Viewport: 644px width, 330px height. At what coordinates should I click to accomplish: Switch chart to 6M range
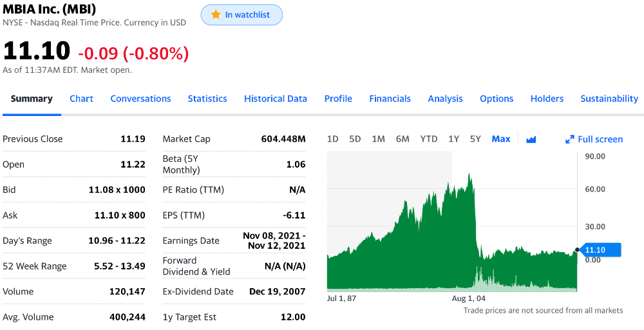click(402, 139)
